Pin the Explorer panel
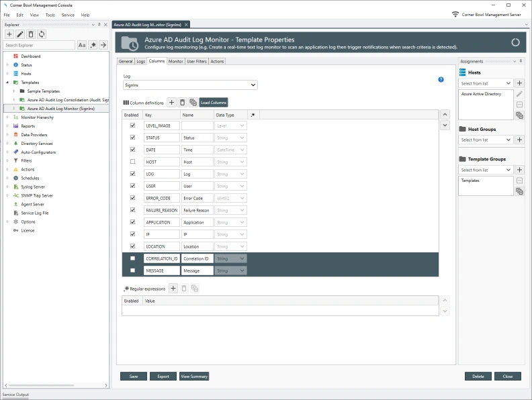Screen dimensions: 532x400 point(99,24)
